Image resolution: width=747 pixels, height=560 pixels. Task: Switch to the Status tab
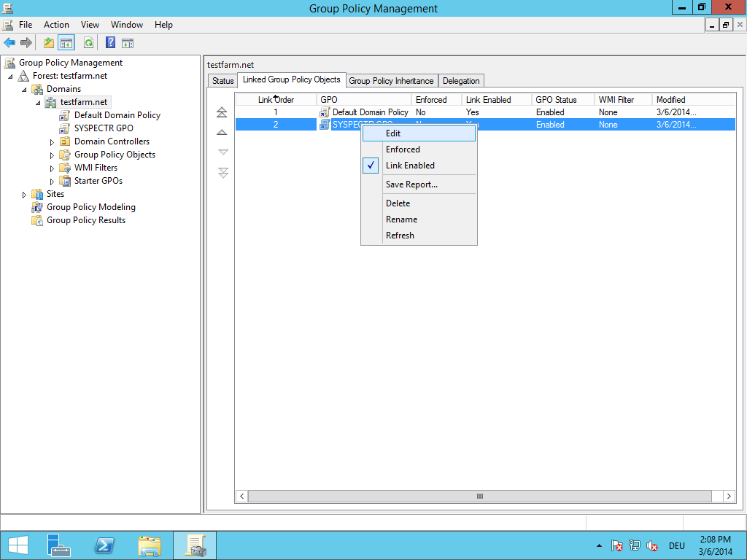click(223, 81)
